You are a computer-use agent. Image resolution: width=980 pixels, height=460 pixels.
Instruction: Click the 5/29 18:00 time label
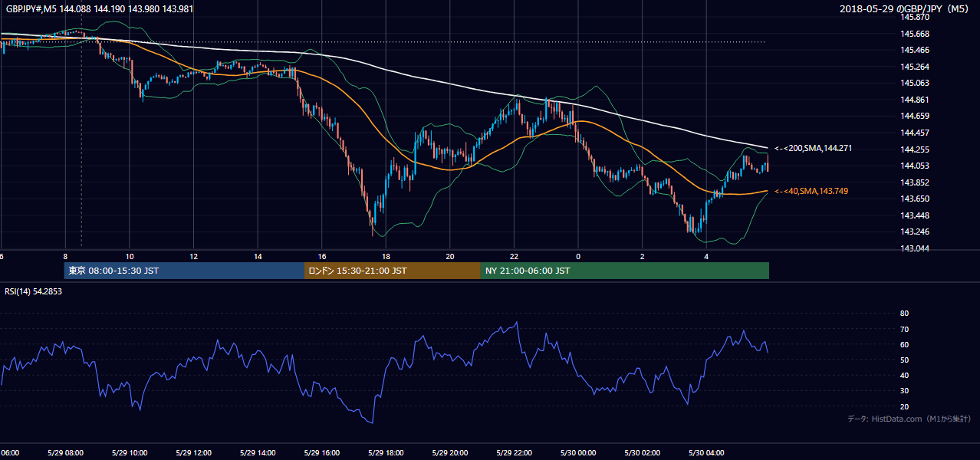point(386,452)
